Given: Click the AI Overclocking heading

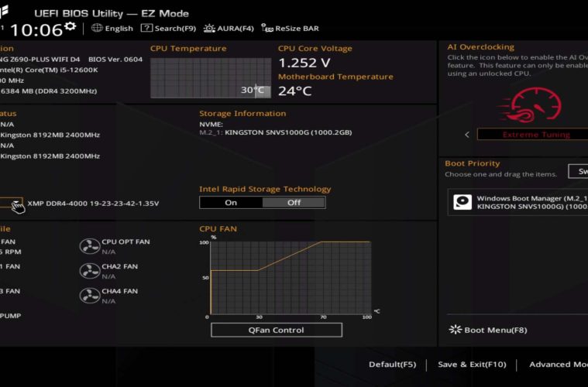Looking at the screenshot, I should pyautogui.click(x=481, y=47).
